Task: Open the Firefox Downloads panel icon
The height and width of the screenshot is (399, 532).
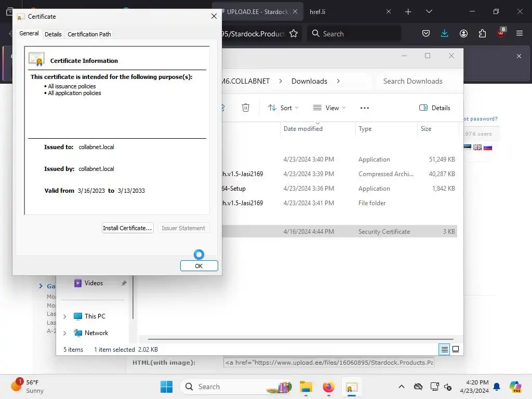Action: point(445,33)
